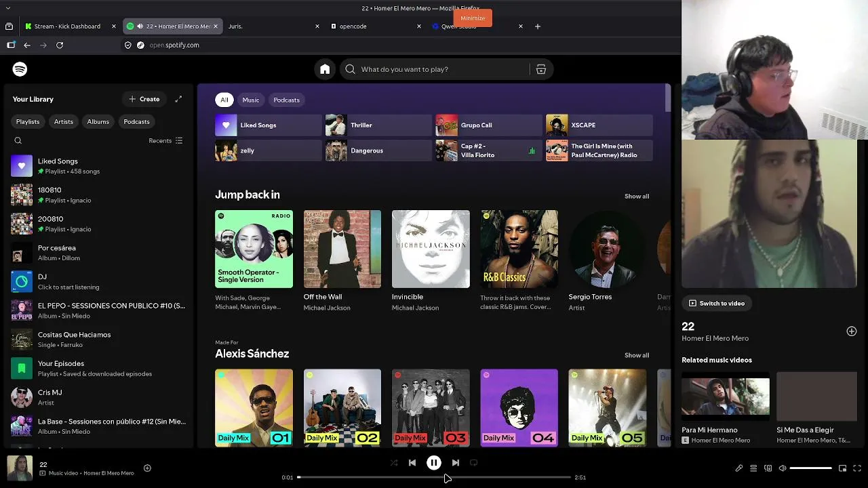Skip to the next track
This screenshot has width=868, height=488.
(x=456, y=463)
